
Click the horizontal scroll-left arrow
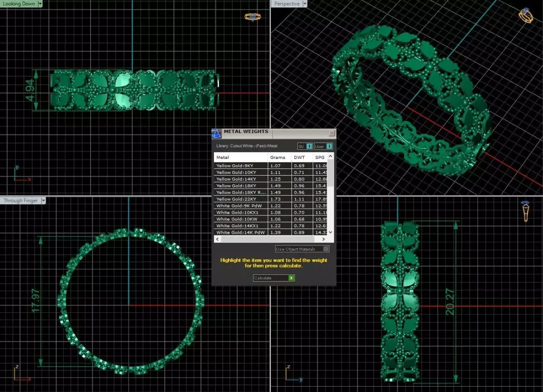(217, 239)
